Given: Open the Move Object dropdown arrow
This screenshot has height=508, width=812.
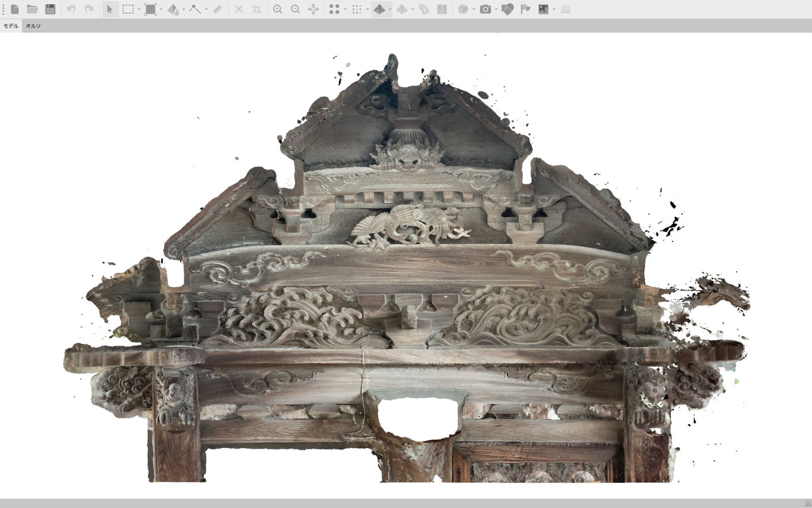Looking at the screenshot, I should 184,9.
